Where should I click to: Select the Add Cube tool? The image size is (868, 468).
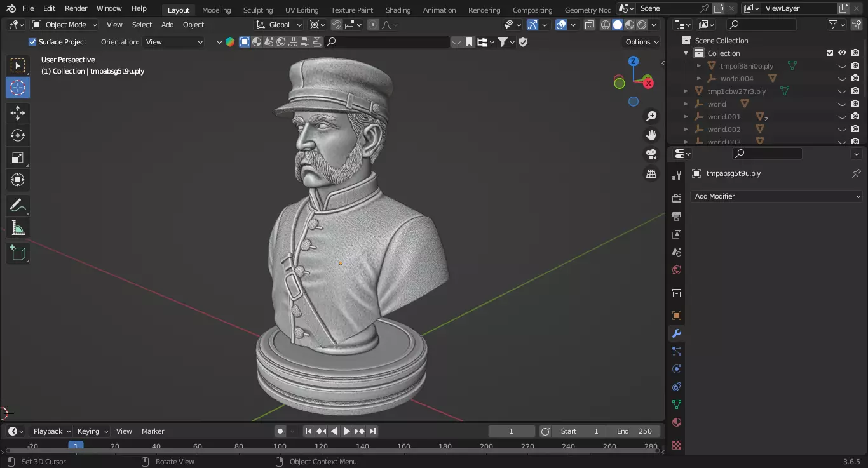click(18, 253)
